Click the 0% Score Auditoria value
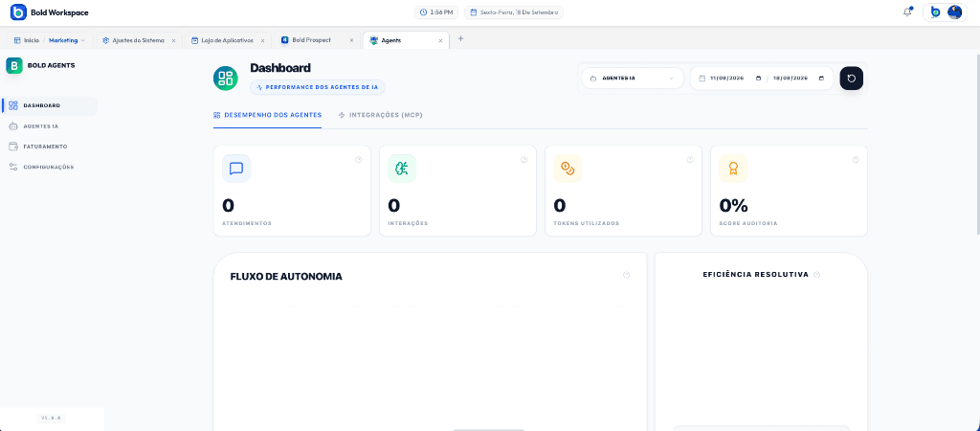The width and height of the screenshot is (980, 431). [733, 205]
